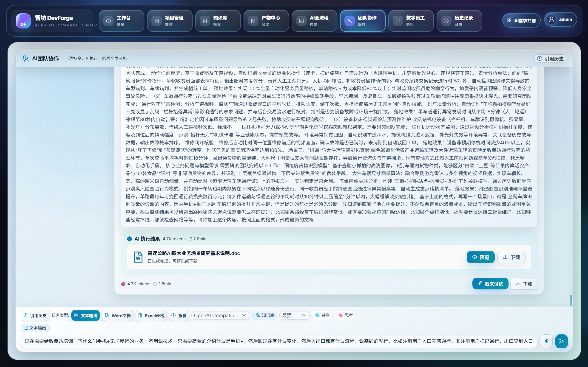Image resolution: width=588 pixels, height=367 pixels.
Task: Click the conversation vertical scrollbar
Action: 571,300
